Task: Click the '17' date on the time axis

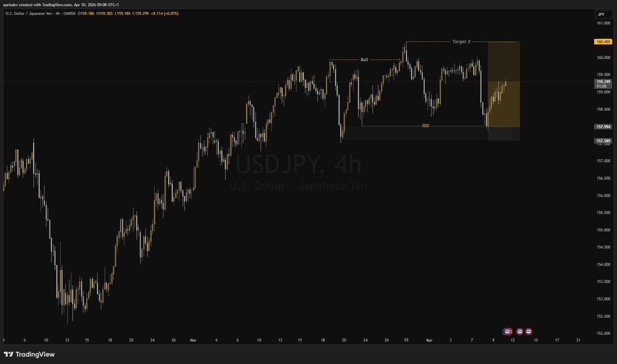Action: coord(557,340)
